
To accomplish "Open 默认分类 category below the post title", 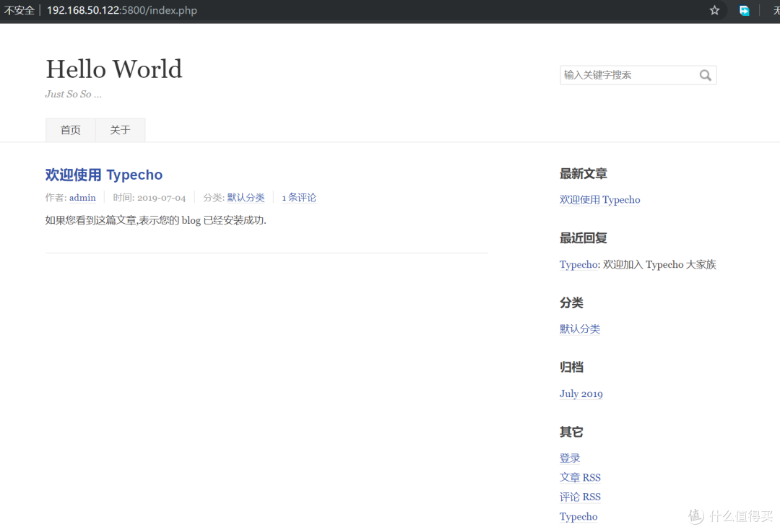I will 248,197.
